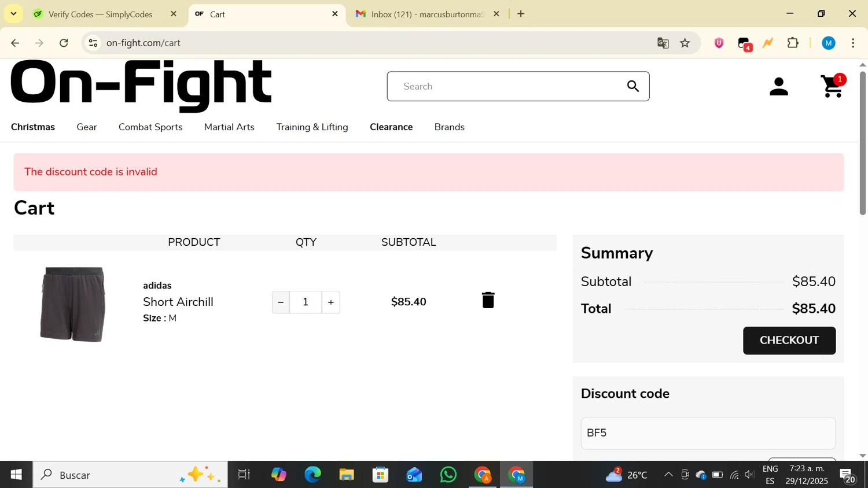This screenshot has height=488, width=868.
Task: Open the shopping cart icon with badge
Action: 834,86
